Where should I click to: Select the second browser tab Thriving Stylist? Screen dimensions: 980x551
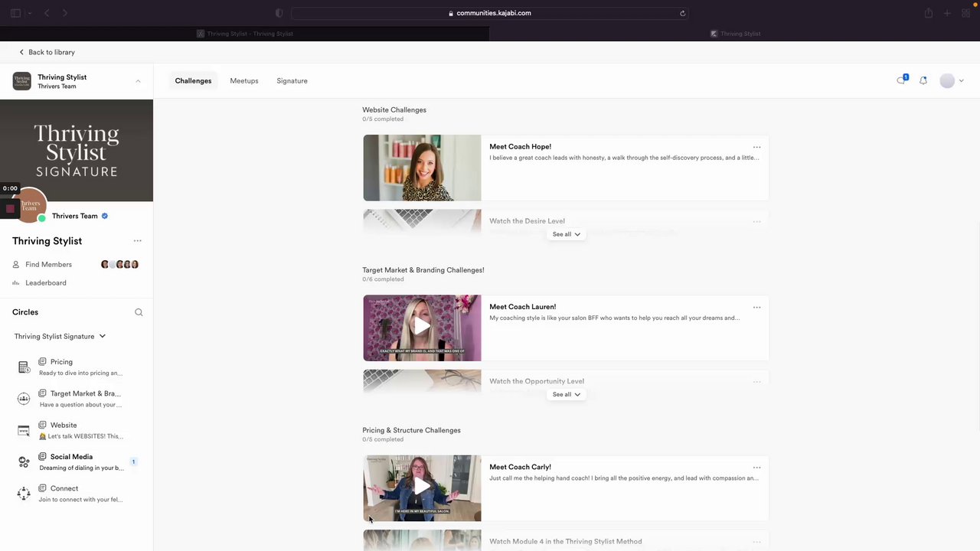pos(735,34)
